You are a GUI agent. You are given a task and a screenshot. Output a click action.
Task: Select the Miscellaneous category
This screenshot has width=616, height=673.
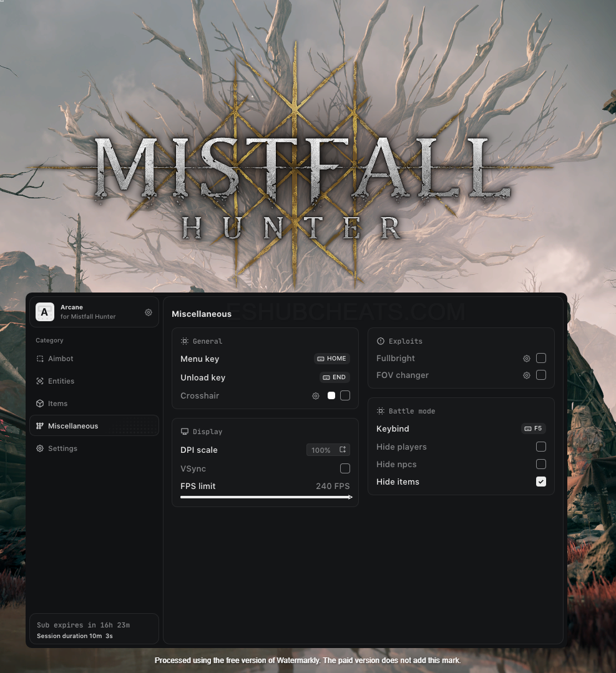coord(94,426)
